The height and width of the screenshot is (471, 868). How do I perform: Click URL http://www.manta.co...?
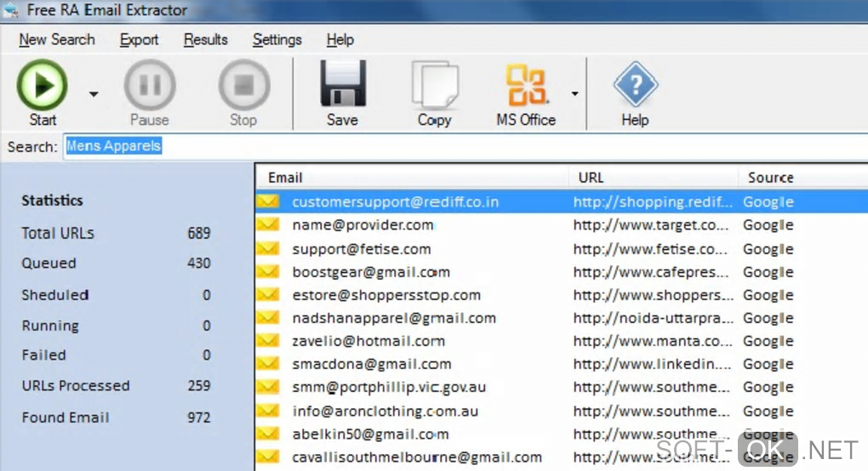pos(653,341)
